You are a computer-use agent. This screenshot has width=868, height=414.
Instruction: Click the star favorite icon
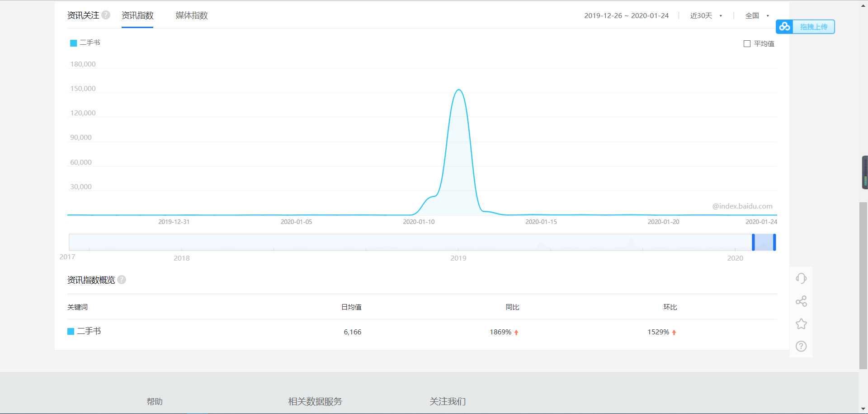click(x=801, y=324)
